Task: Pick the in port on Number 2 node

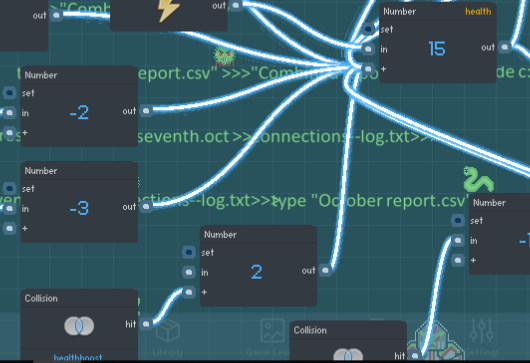Action: pos(189,272)
